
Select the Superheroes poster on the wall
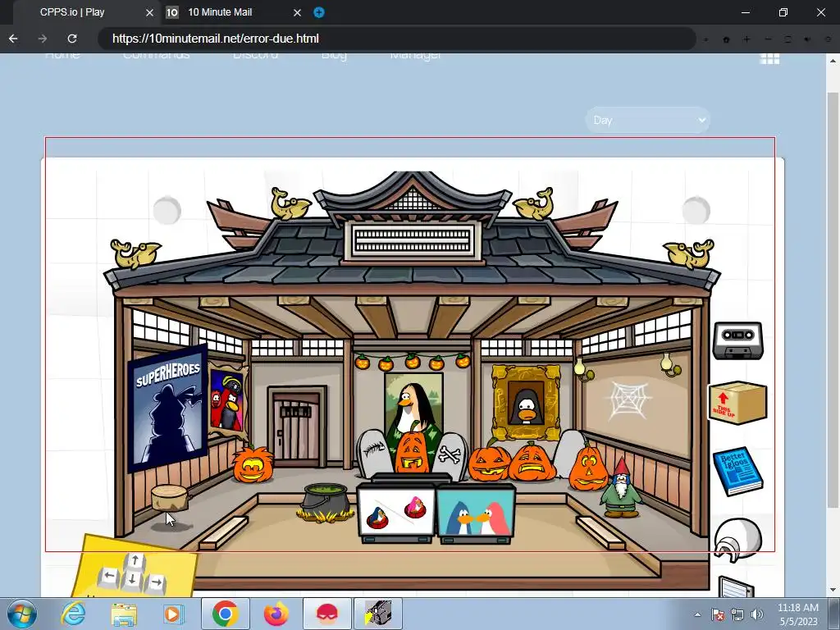[x=167, y=409]
